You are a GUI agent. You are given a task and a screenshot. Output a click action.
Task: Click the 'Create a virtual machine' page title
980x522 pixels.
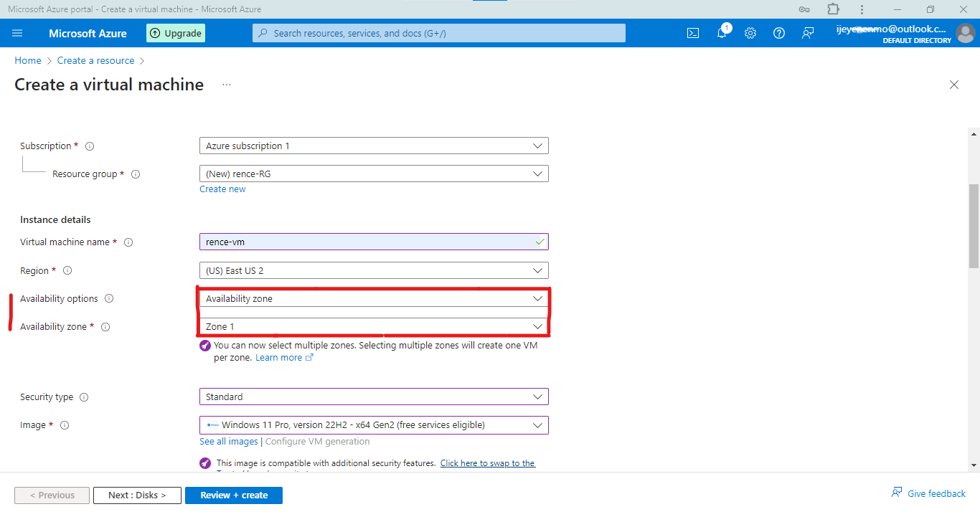coord(109,85)
